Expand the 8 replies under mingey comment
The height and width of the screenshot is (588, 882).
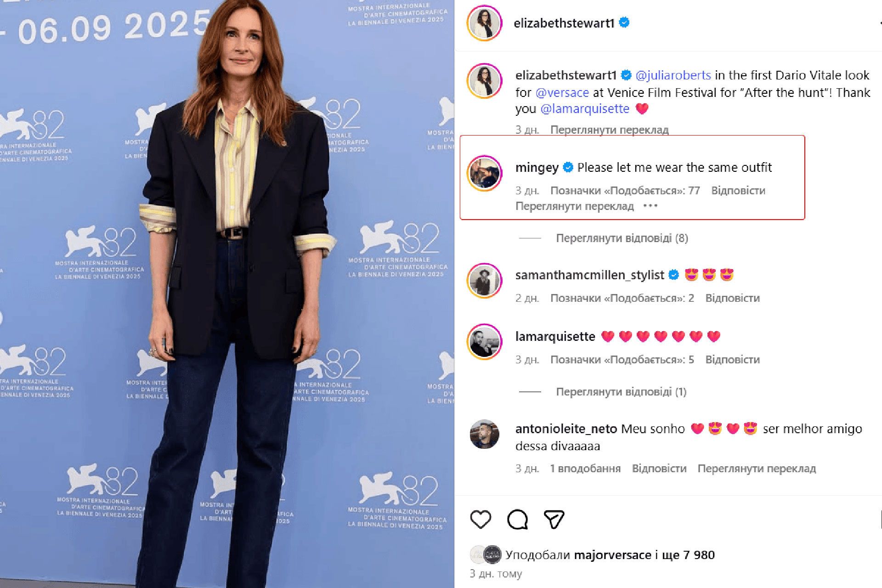pos(622,238)
